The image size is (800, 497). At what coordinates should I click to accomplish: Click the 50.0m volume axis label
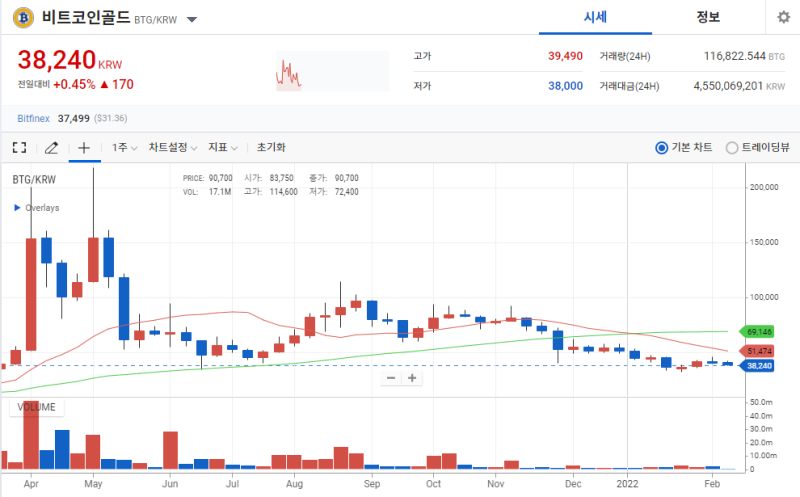[761, 402]
